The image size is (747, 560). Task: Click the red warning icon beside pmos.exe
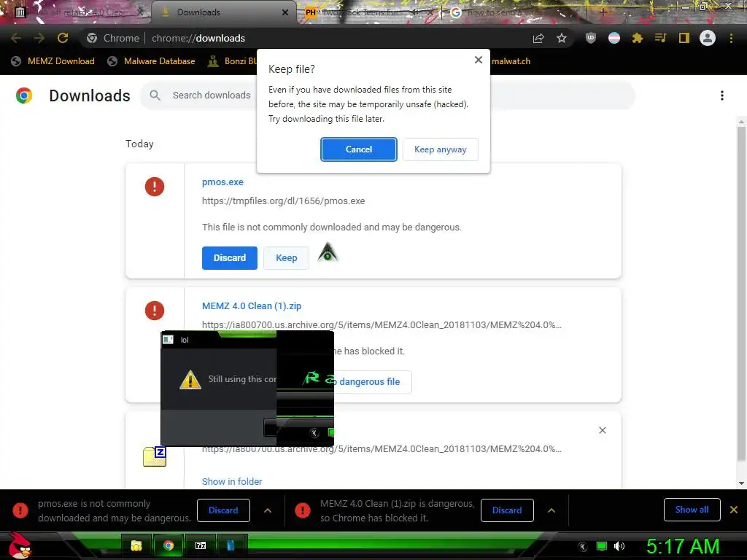(x=155, y=187)
